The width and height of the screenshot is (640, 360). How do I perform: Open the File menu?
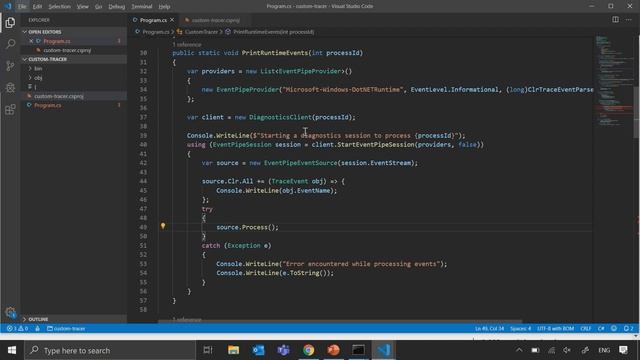pyautogui.click(x=22, y=7)
